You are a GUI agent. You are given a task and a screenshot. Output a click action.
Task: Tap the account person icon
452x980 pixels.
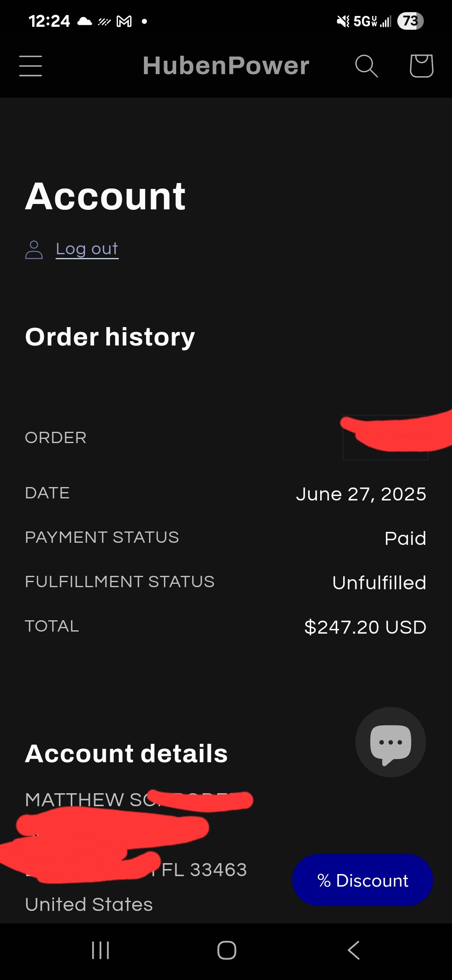pos(34,250)
